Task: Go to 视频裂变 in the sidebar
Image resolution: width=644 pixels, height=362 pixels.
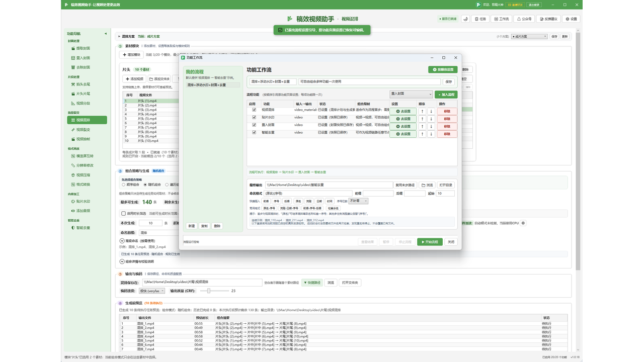Action: coord(83,130)
